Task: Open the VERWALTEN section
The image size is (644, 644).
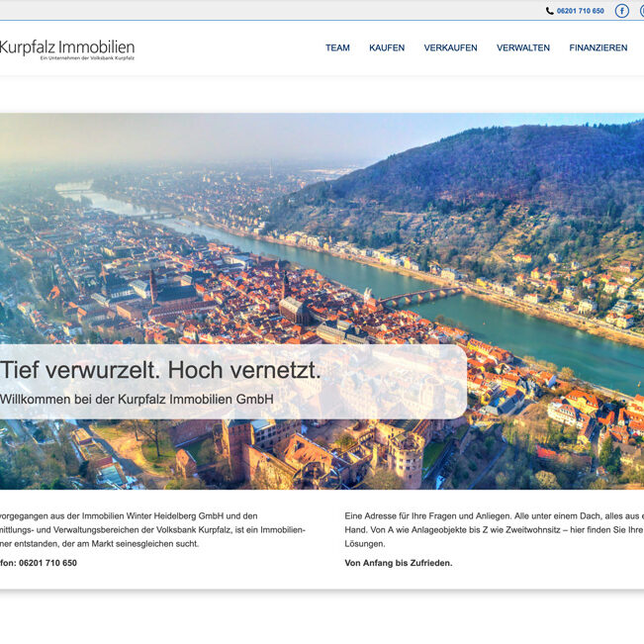Action: click(523, 47)
